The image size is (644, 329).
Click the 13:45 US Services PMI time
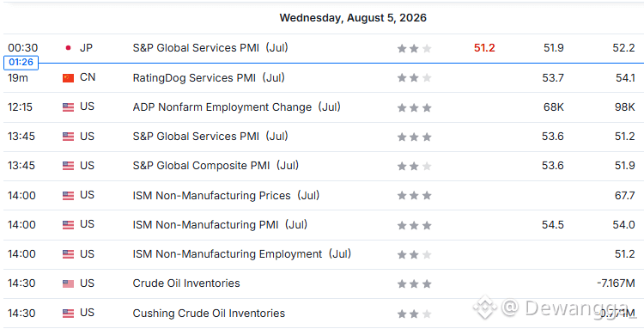click(x=21, y=137)
